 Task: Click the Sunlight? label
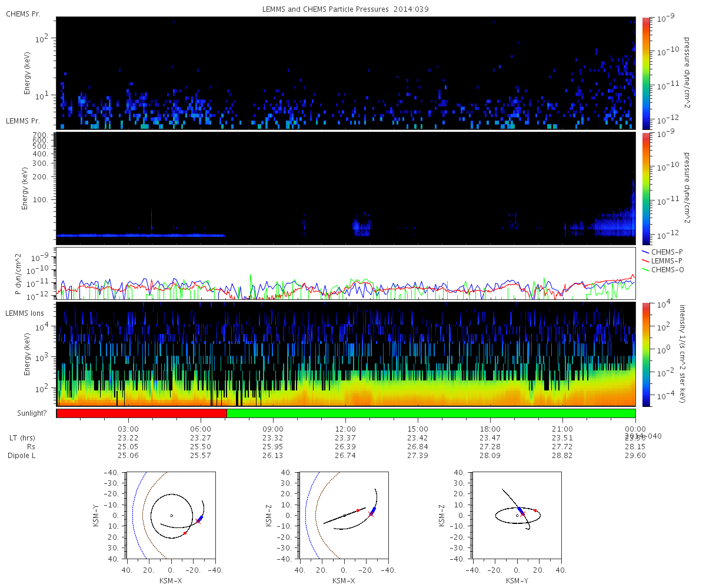[28, 414]
